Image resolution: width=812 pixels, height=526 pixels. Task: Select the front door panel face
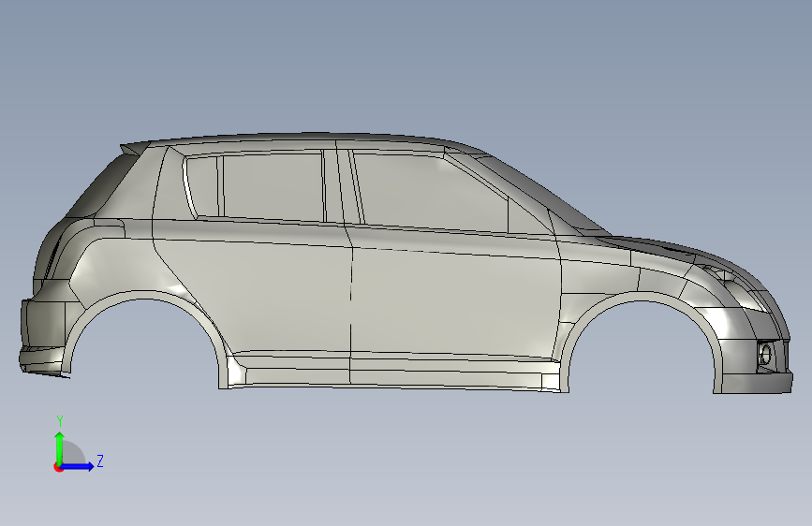[x=456, y=305]
